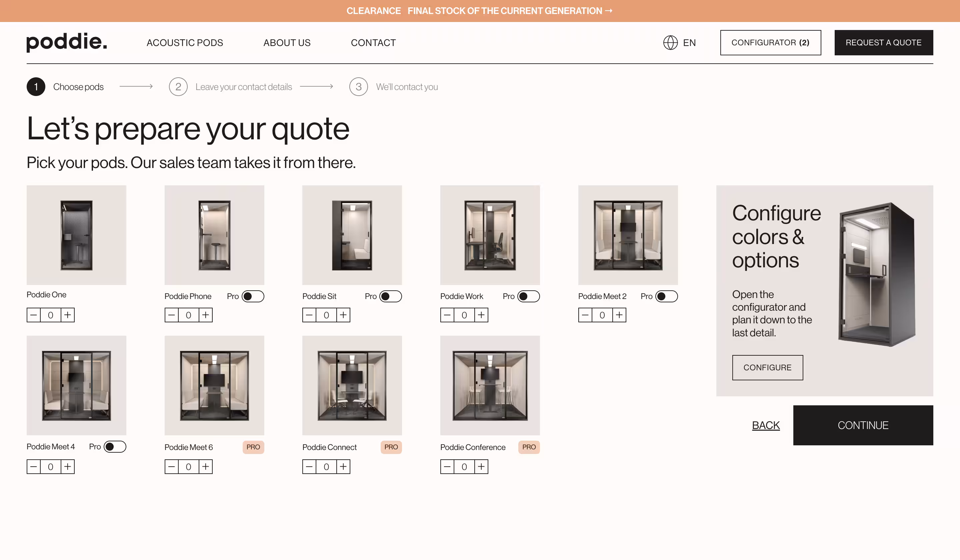Select Poddie One thumbnail image
This screenshot has height=560, width=960.
tap(77, 235)
